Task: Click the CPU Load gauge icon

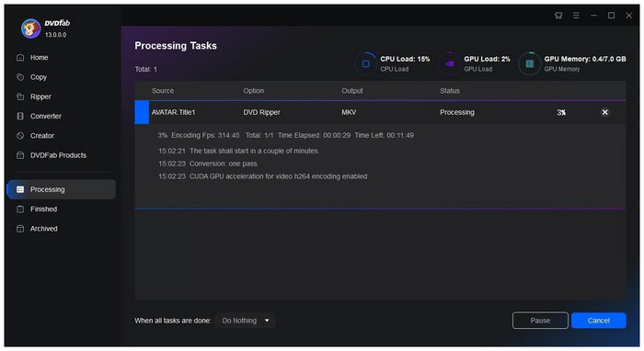Action: click(365, 63)
